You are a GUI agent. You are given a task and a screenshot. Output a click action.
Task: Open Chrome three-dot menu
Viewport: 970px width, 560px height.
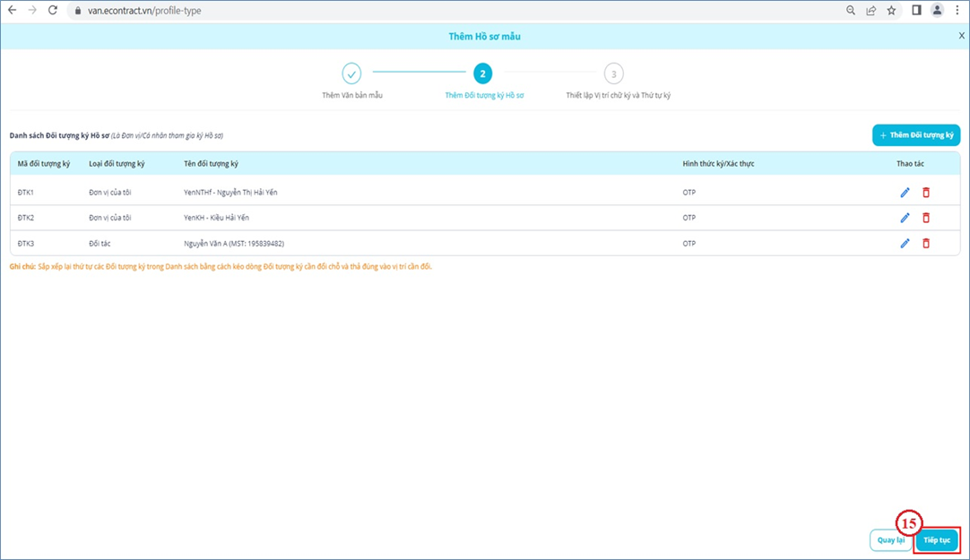957,11
